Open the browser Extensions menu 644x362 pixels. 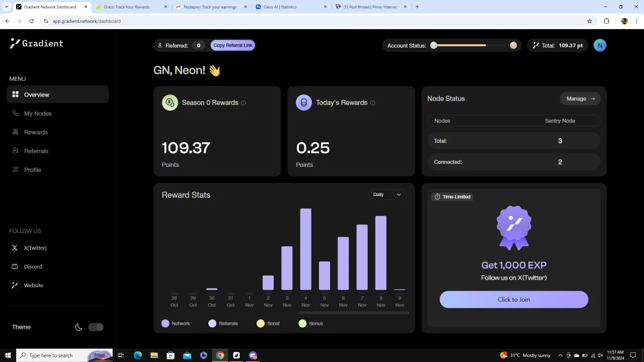(x=606, y=21)
